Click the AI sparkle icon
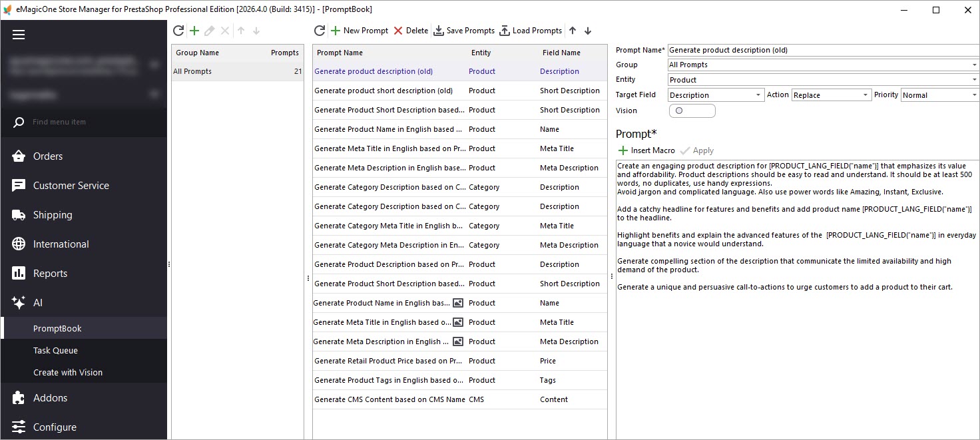Image resolution: width=980 pixels, height=440 pixels. click(x=19, y=303)
